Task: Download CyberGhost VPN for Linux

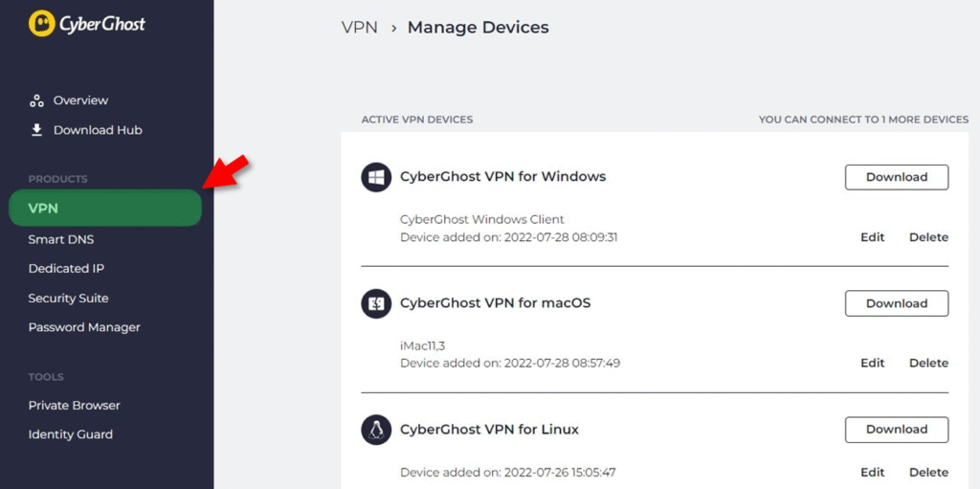Action: (x=896, y=430)
